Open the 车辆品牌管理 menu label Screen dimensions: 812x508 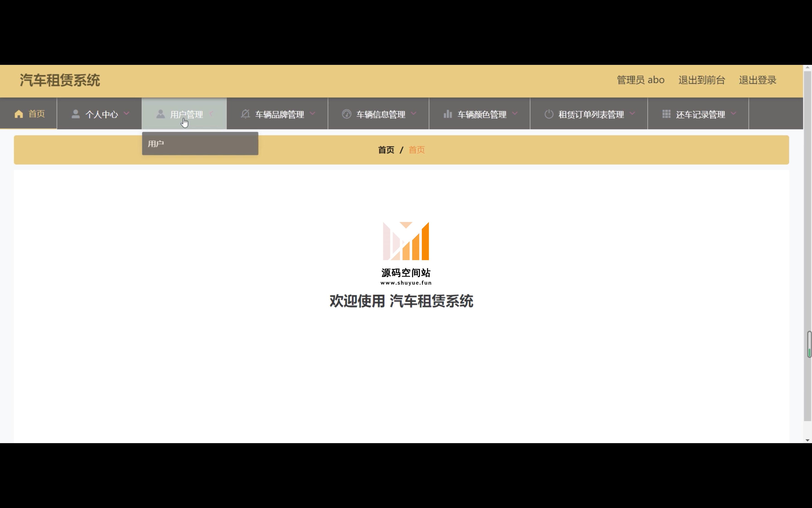tap(280, 115)
